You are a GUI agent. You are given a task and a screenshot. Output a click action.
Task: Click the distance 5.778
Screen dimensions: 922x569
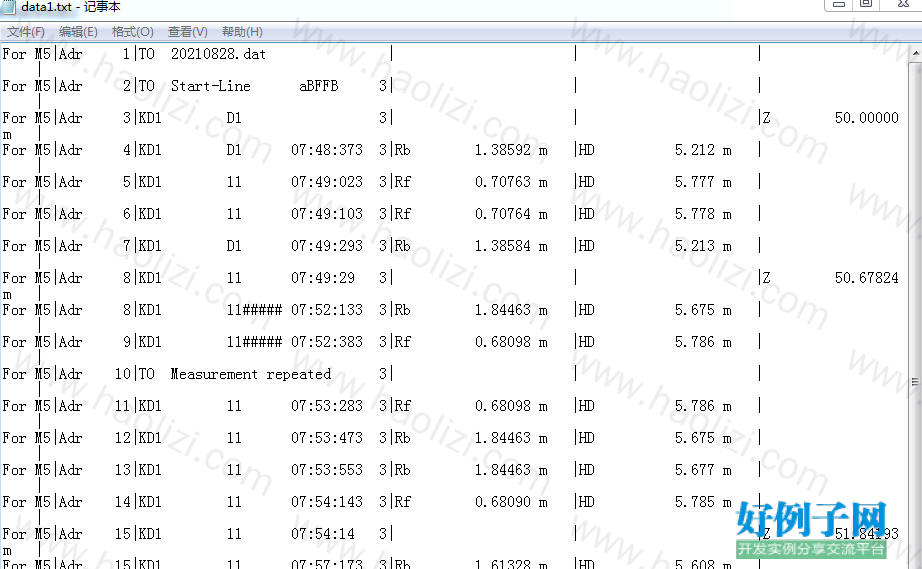(695, 214)
